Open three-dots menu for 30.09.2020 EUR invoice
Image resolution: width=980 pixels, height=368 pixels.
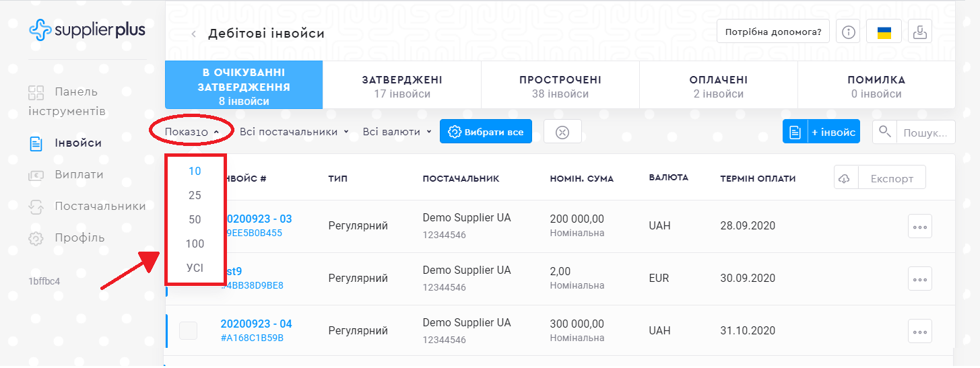[919, 279]
